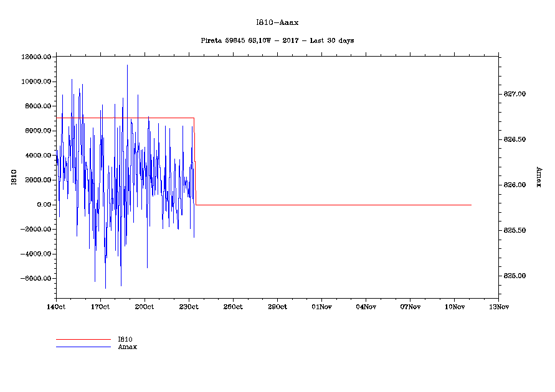Select the 0.00 left axis tick label
The height and width of the screenshot is (392, 555).
[42, 205]
